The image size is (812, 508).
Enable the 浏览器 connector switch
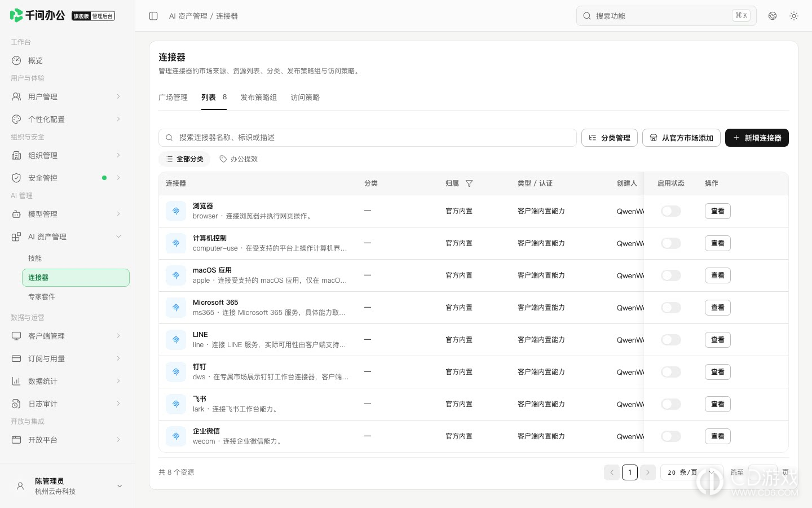671,211
